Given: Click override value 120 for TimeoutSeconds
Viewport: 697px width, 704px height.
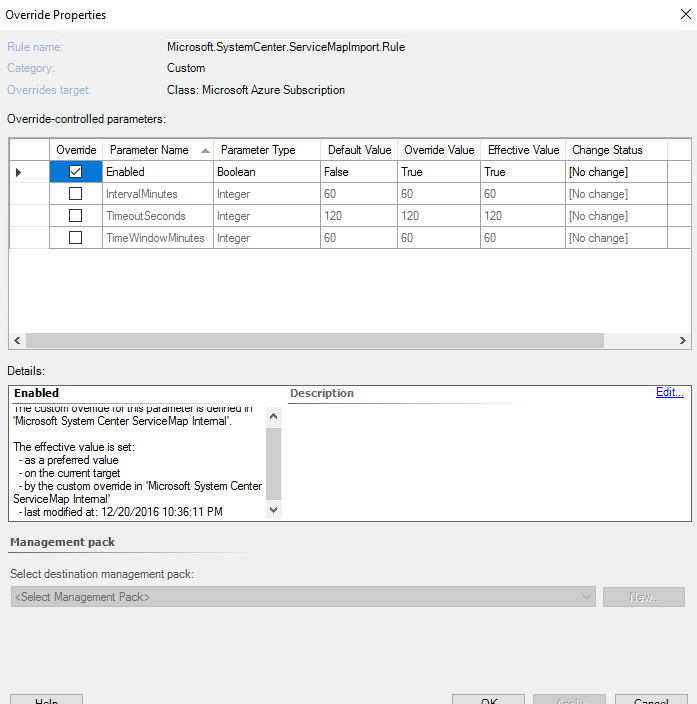Looking at the screenshot, I should (x=439, y=216).
